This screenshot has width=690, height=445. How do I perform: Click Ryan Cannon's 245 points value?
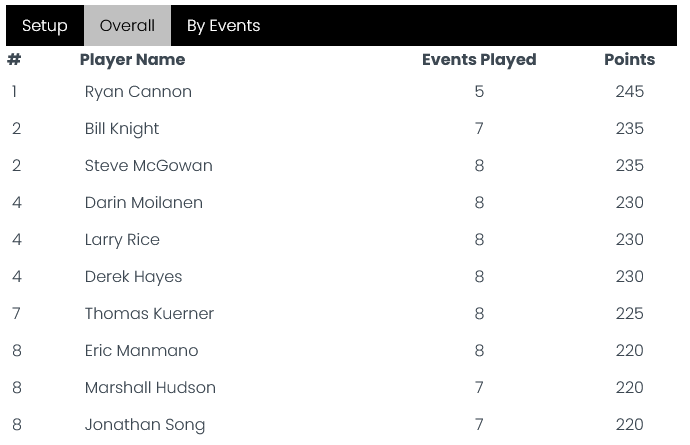[629, 92]
